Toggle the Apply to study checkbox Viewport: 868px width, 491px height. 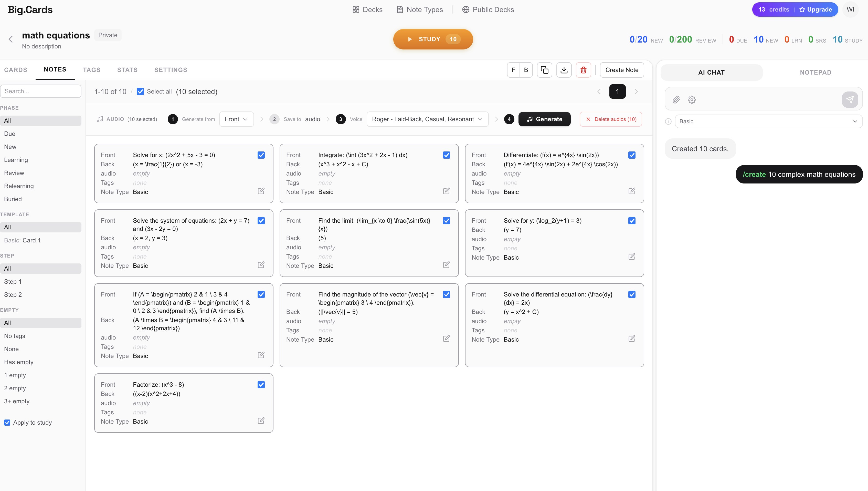pyautogui.click(x=7, y=423)
